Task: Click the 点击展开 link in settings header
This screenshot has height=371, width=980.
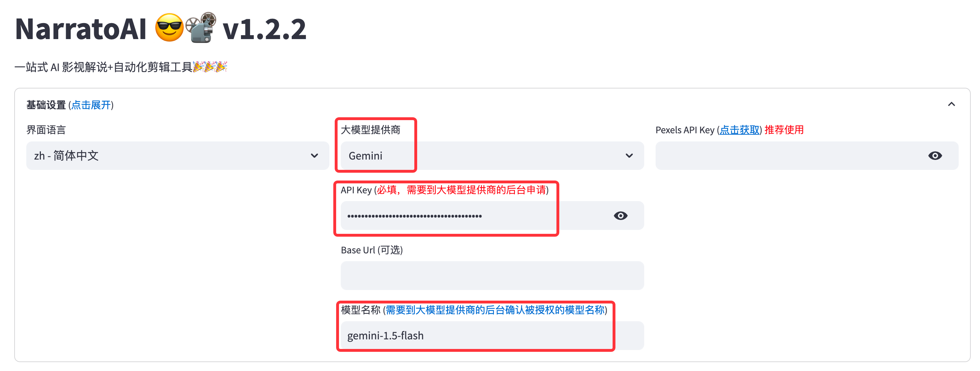Action: (91, 105)
